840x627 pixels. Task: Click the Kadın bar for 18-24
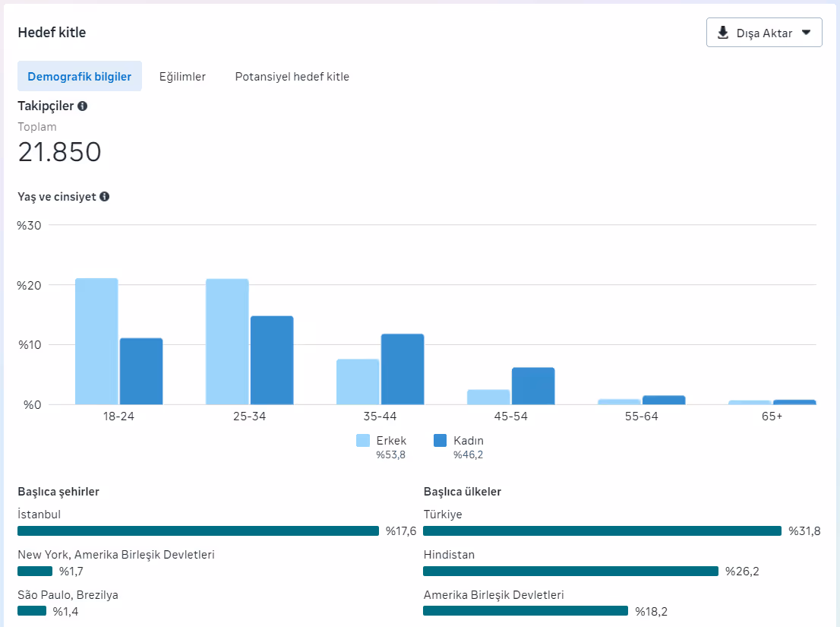(x=141, y=372)
